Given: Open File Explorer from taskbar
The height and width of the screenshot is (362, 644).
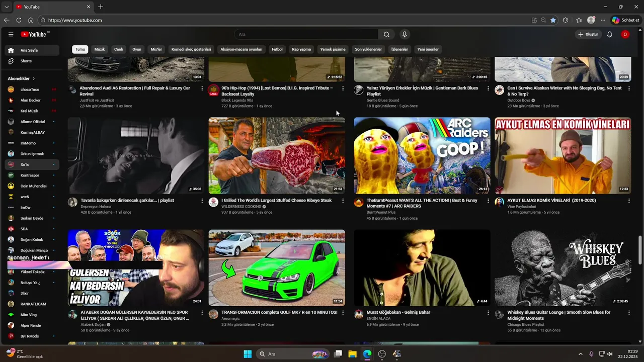Looking at the screenshot, I should click(x=353, y=354).
